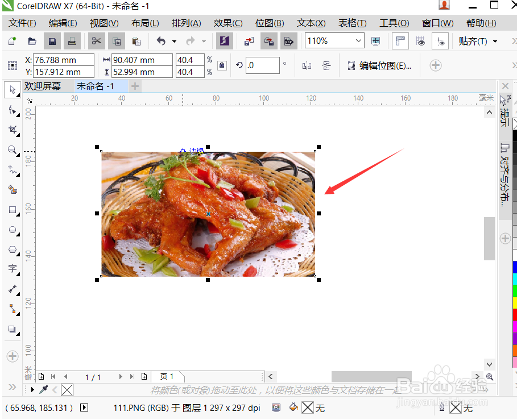Expand the undo history dropdown arrow

(x=174, y=41)
